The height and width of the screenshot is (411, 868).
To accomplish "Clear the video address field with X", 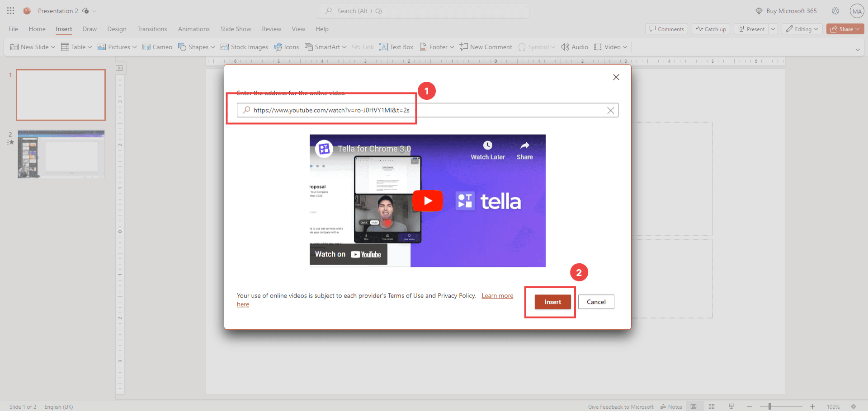I will 611,110.
